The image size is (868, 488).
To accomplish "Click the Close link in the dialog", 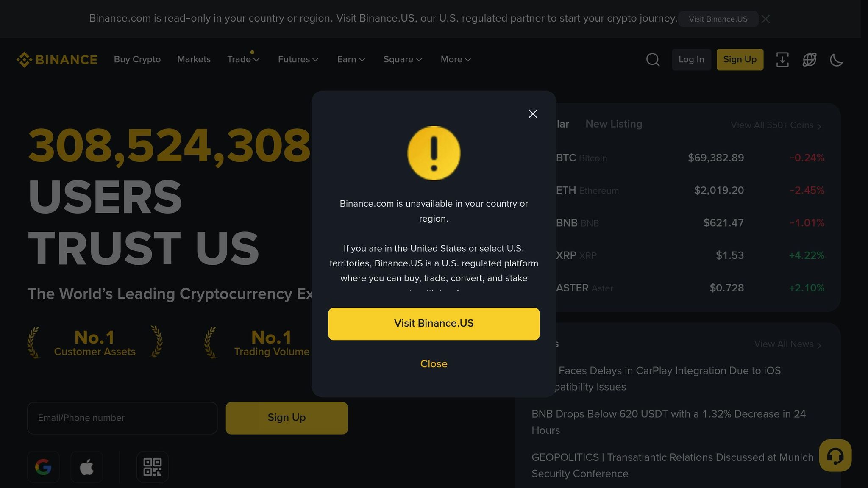I will point(434,363).
